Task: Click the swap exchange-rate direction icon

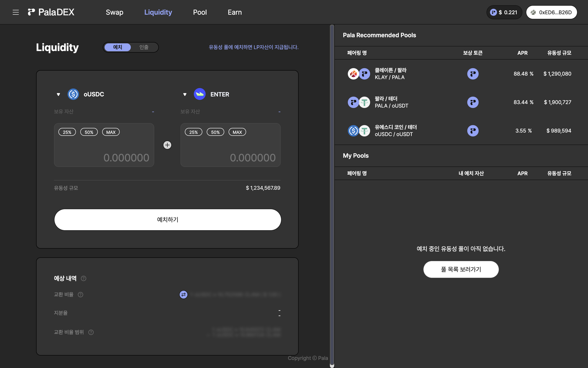Action: [x=183, y=295]
